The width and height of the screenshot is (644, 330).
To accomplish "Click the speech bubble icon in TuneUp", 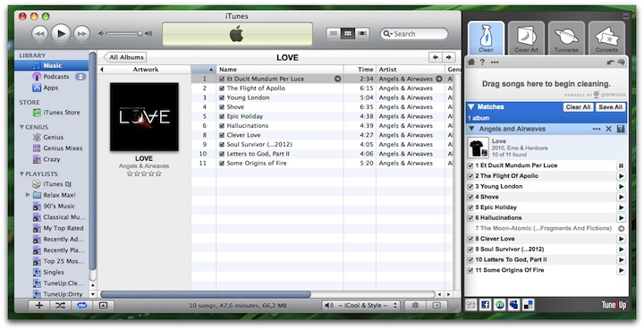I will pyautogui.click(x=621, y=63).
